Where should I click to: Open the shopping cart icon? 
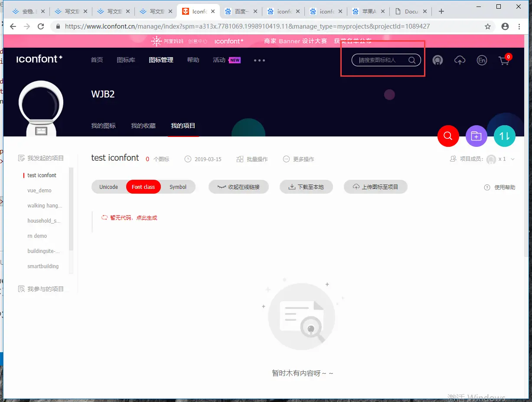click(504, 60)
